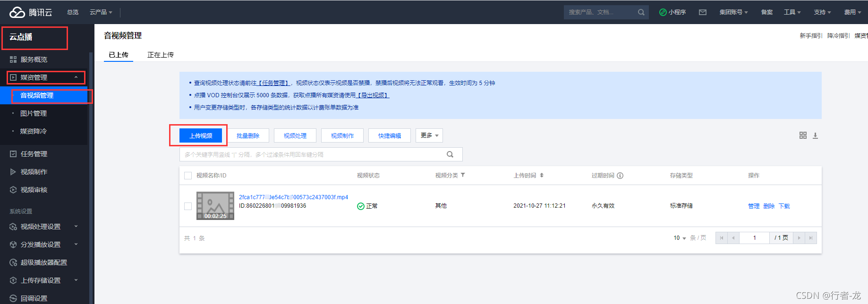Open the 新手指引 link
Image resolution: width=868 pixels, height=304 pixels.
(x=811, y=36)
